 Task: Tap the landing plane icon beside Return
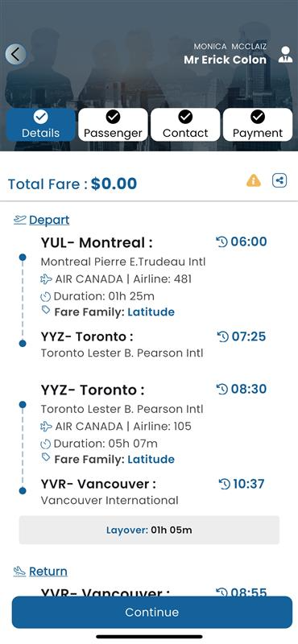pos(19,572)
